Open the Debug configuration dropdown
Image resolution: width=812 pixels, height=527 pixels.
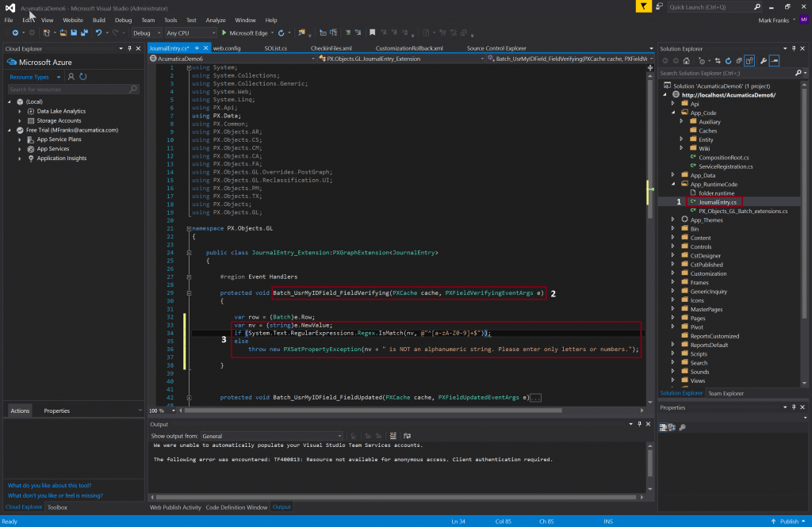point(147,33)
